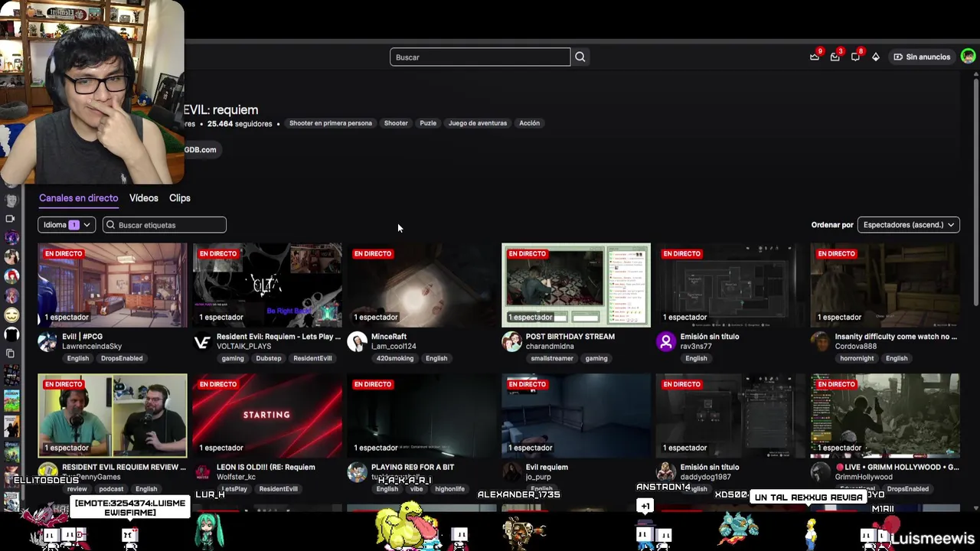Click the Wolfster_kc channel avatar
This screenshot has height=551, width=980.
pos(202,473)
